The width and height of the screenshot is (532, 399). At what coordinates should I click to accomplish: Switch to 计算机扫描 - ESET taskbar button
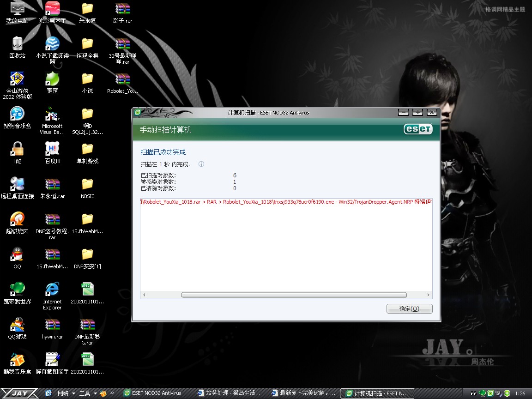click(x=377, y=393)
